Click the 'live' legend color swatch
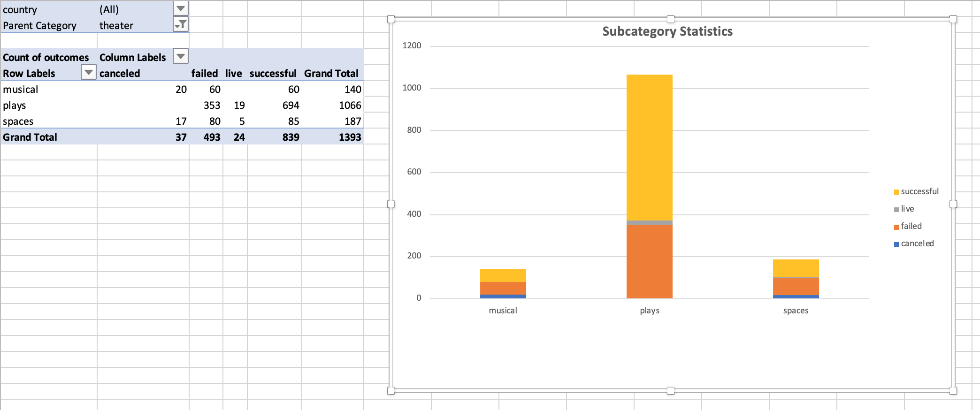 pos(896,209)
